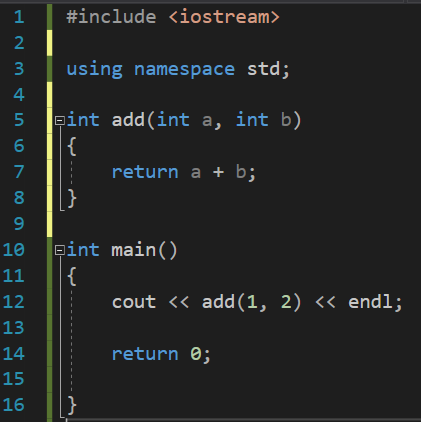
Task: Place cursor on empty line 15
Action: 233,380
